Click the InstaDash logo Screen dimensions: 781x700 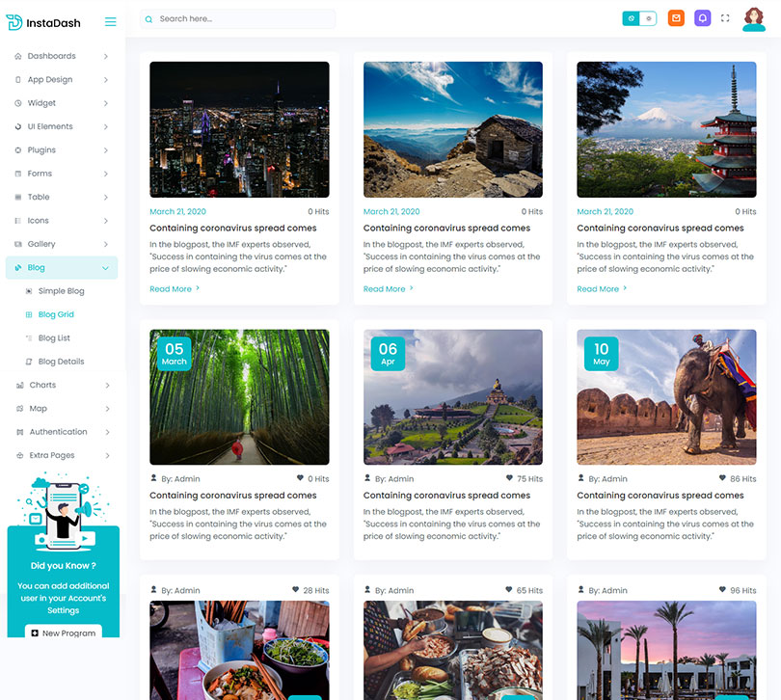tap(42, 21)
